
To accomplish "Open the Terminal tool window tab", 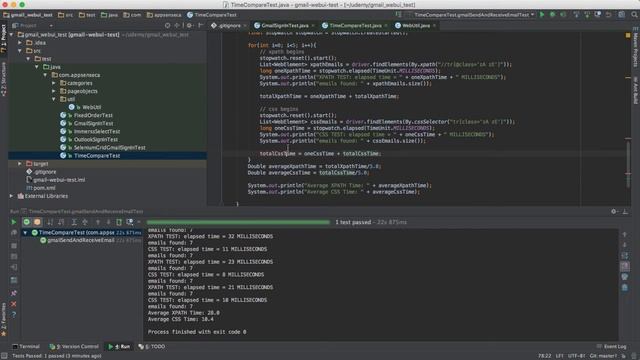I will pos(26,347).
